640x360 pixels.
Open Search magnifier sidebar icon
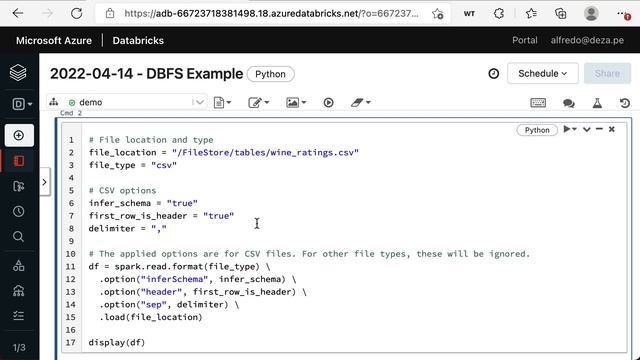click(x=19, y=236)
